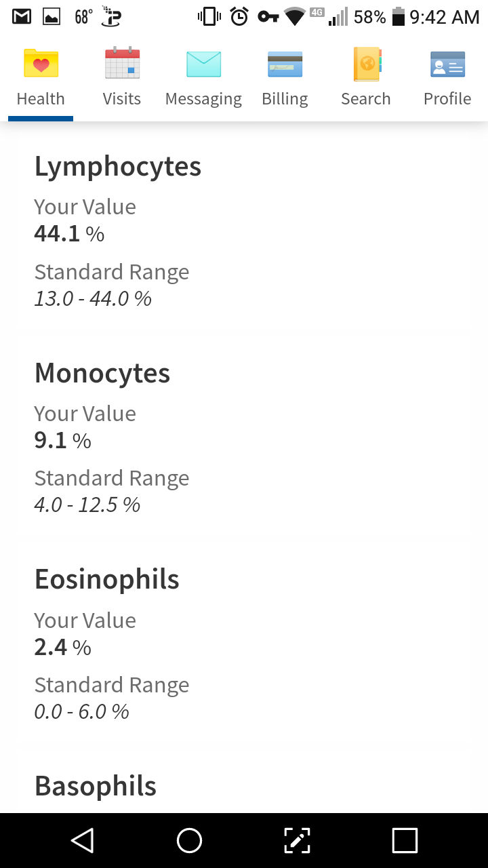Tap the Monocytes result heading

coord(102,373)
